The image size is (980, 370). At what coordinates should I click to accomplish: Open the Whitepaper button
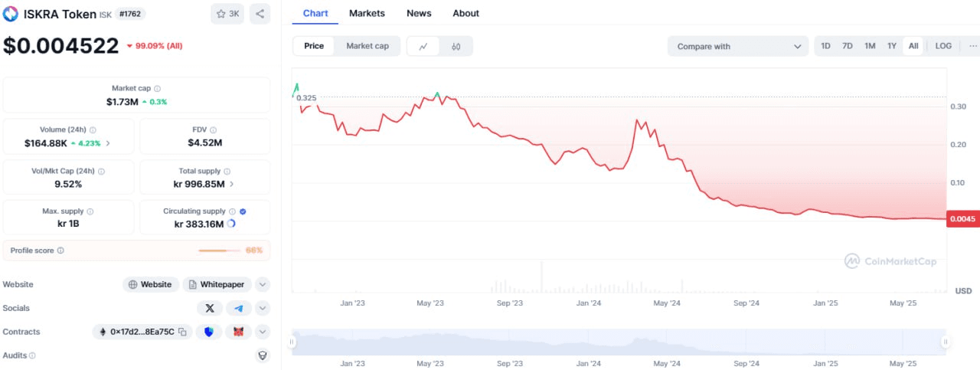pos(217,284)
